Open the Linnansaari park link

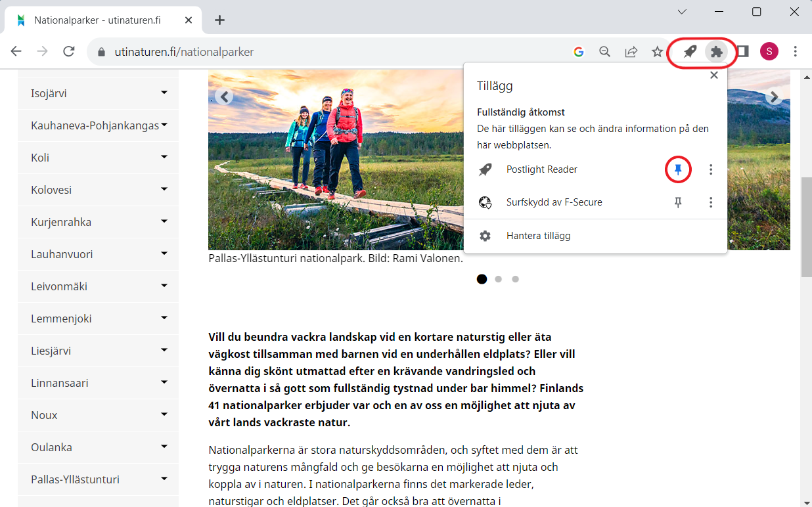click(60, 383)
